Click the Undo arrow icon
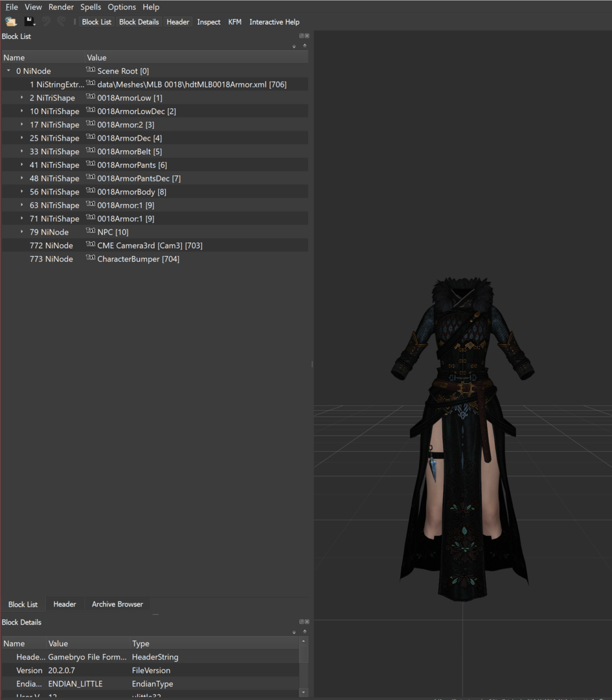 click(x=47, y=21)
